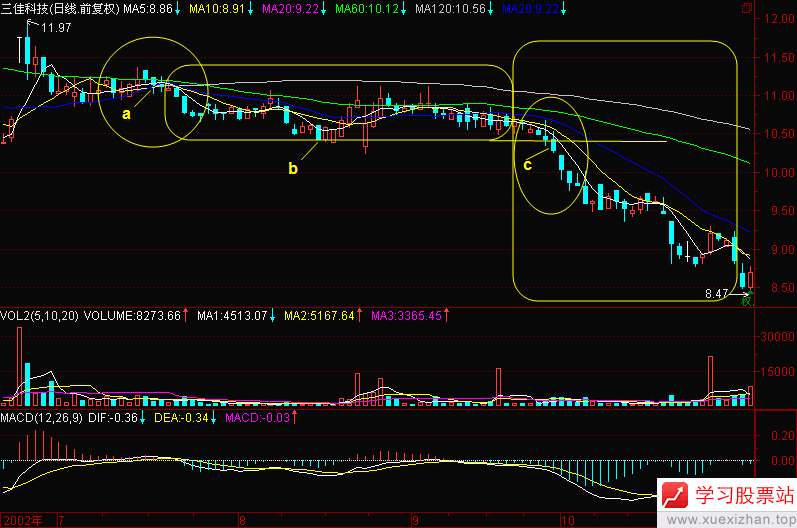Viewport: 797px width, 528px height.
Task: Click the MA1:4513.07 volume average label
Action: coord(232,316)
